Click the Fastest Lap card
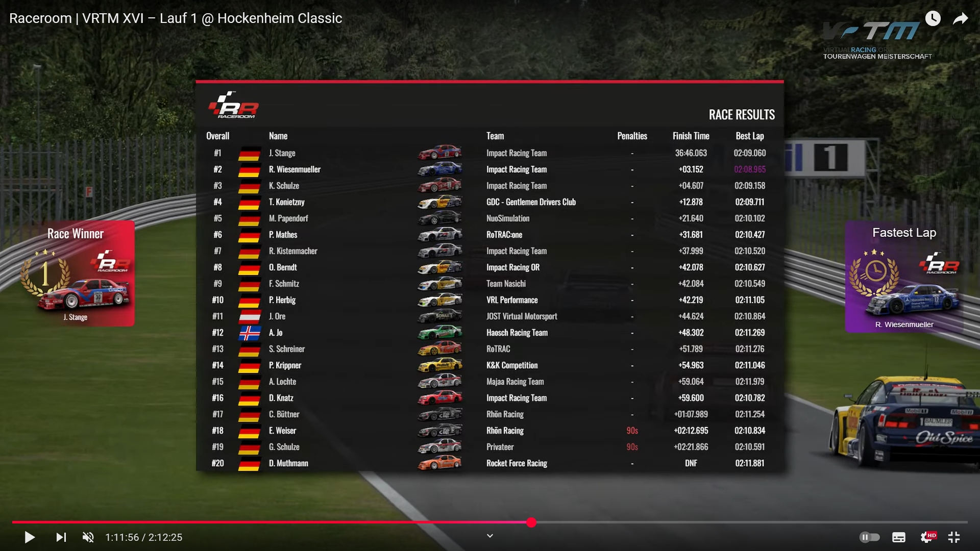Viewport: 980px width, 551px height. (x=904, y=277)
